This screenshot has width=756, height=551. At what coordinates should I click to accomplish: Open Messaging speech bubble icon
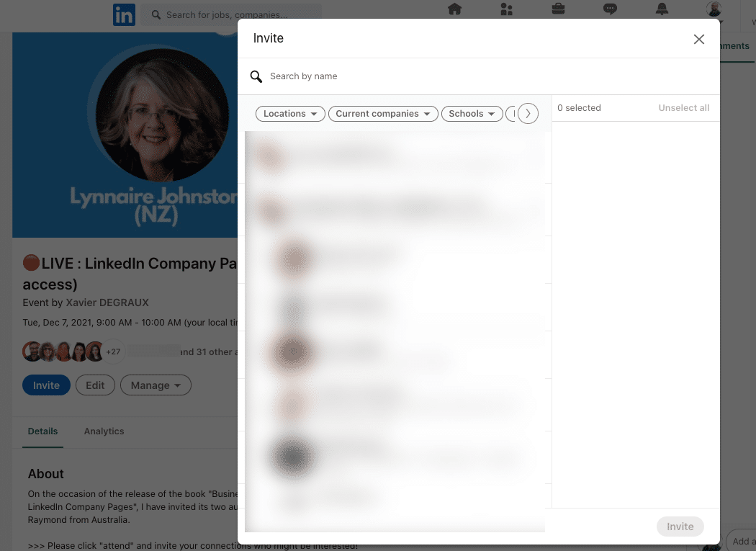click(611, 9)
